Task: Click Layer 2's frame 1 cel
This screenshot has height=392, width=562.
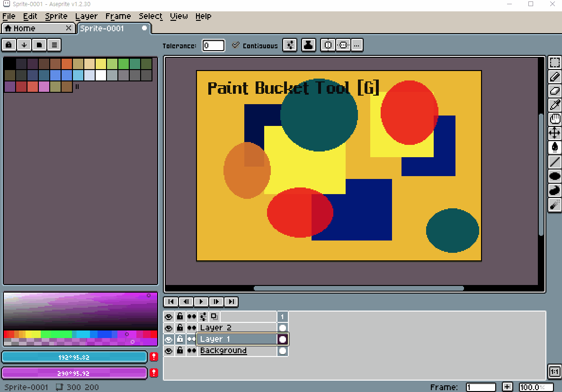Action: 283,328
